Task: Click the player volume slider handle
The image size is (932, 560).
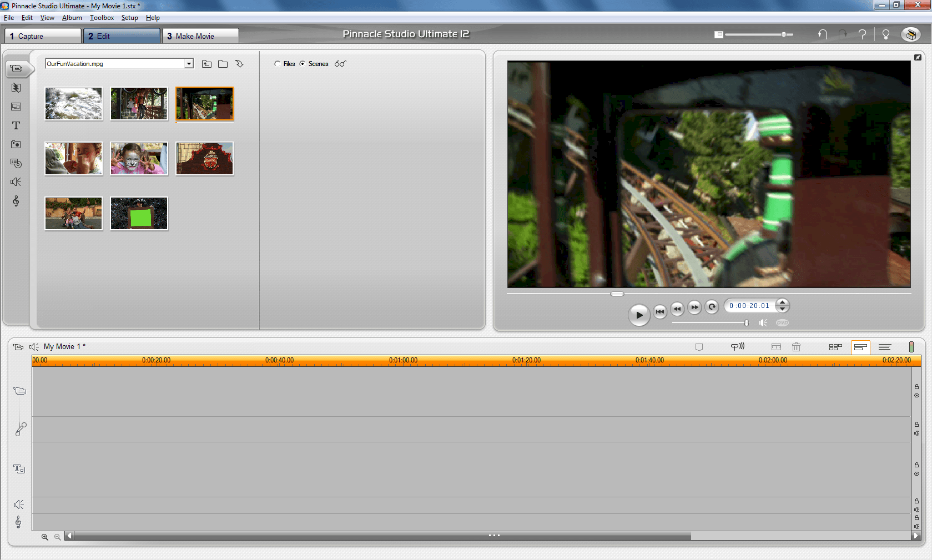Action: point(747,323)
